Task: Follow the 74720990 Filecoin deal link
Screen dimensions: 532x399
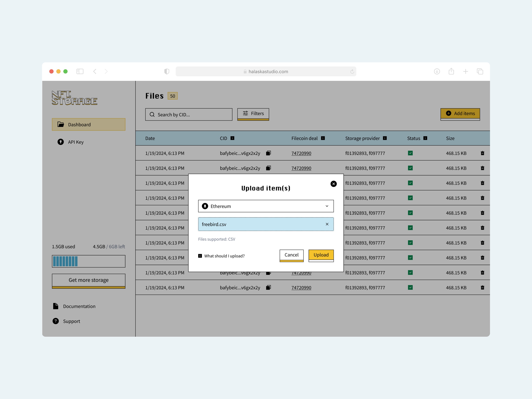Action: point(301,153)
